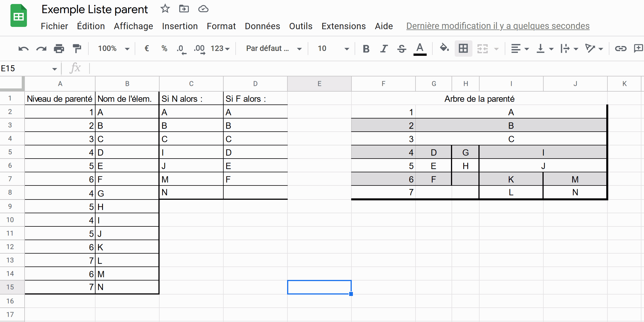This screenshot has width=644, height=322.
Task: Expand the Par défaut font dropdown
Action: tap(274, 48)
